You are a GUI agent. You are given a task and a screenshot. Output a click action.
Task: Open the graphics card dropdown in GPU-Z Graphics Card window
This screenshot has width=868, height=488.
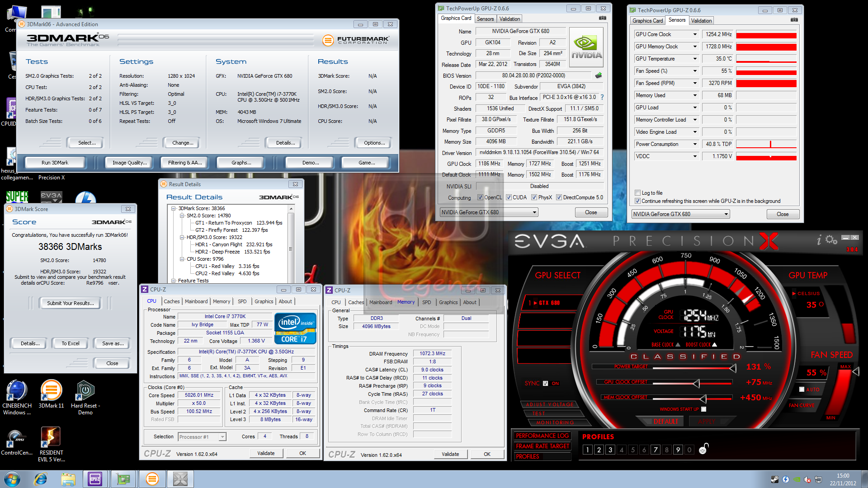489,212
